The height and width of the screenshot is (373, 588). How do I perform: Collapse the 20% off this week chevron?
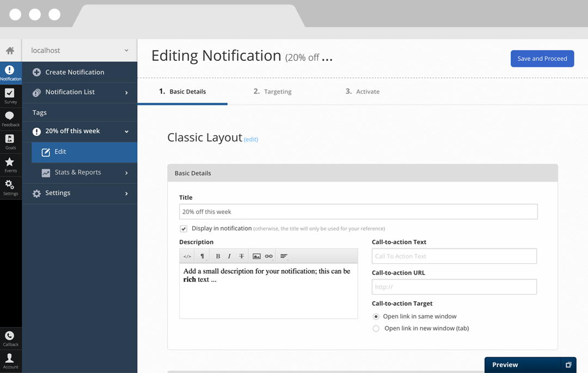point(126,132)
